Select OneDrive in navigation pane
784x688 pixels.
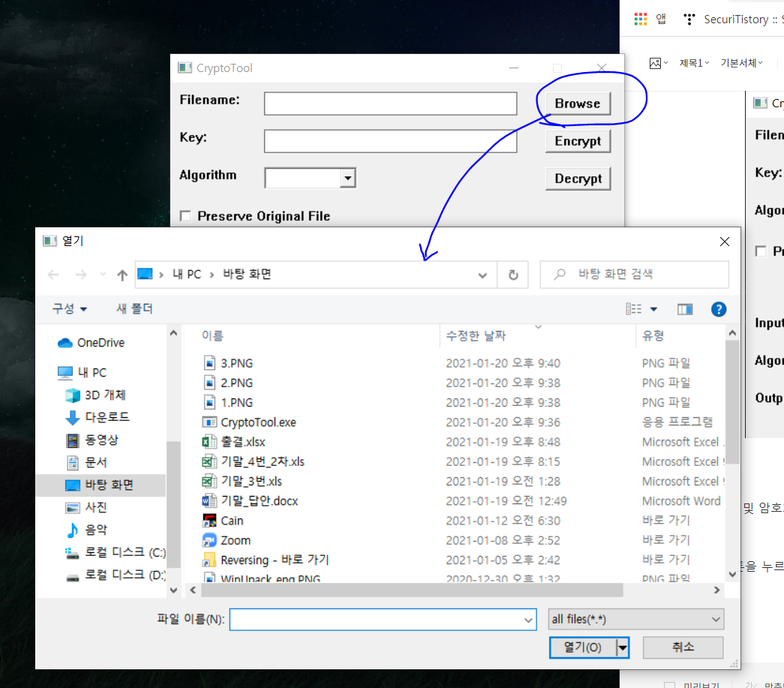[91, 343]
